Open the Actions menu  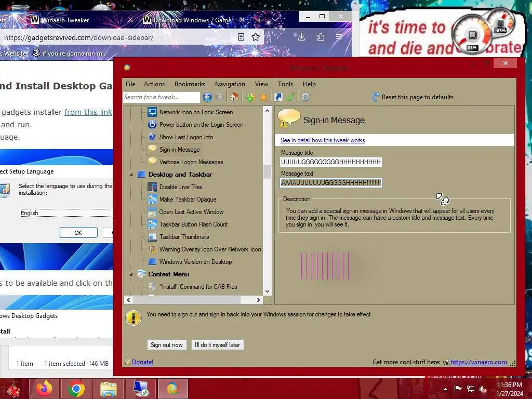(x=154, y=84)
